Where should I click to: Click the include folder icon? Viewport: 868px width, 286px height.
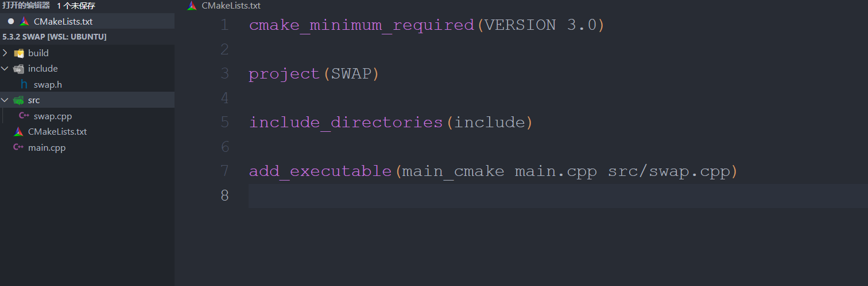click(19, 69)
